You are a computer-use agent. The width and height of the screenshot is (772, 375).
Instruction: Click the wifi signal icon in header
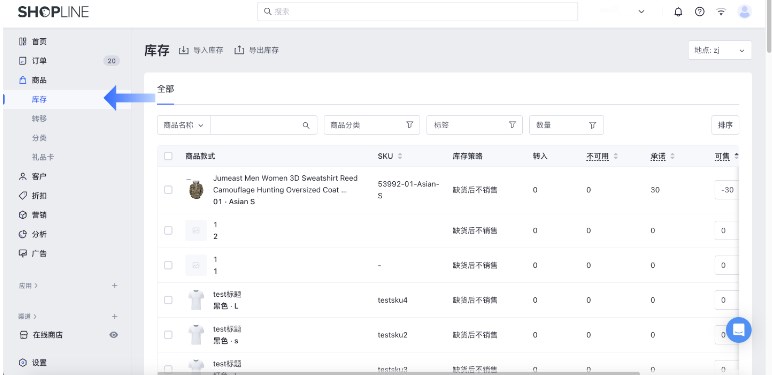pyautogui.click(x=721, y=12)
